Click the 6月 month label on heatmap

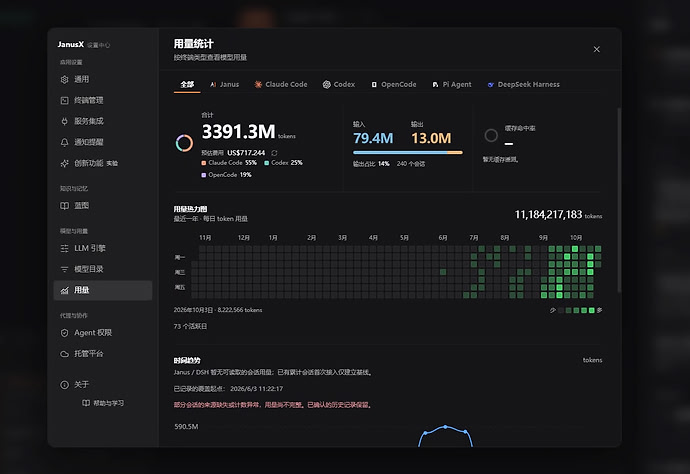coord(443,238)
